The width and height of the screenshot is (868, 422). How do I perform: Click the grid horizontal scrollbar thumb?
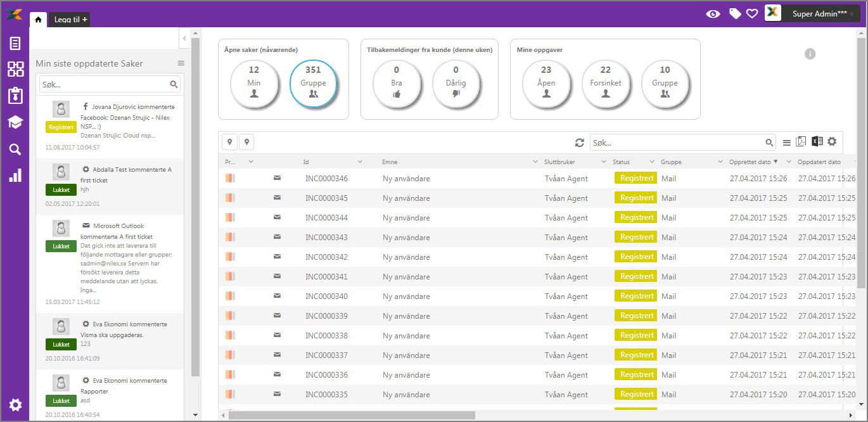(x=352, y=415)
